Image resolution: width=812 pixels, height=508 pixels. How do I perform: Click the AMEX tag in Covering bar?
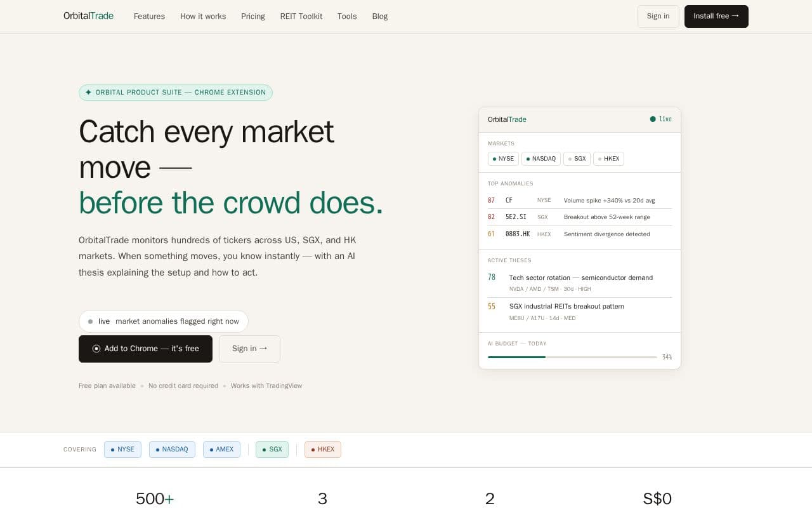click(x=221, y=450)
